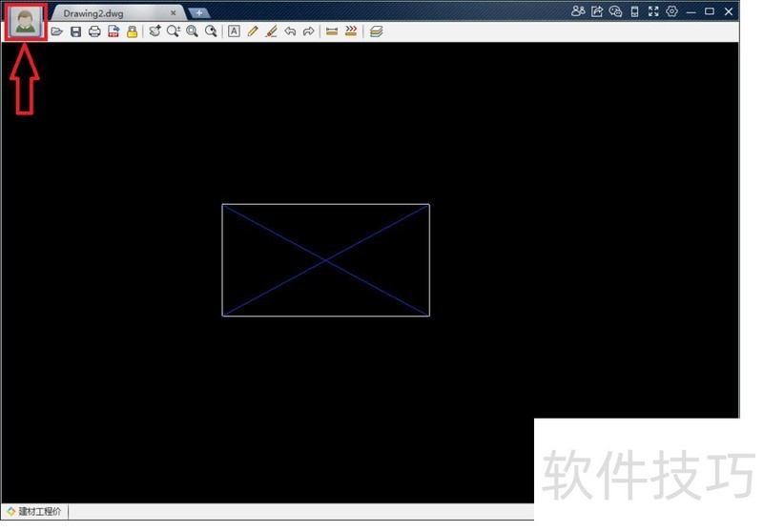The width and height of the screenshot is (763, 532).
Task: Open a file with the folder icon
Action: coord(57,31)
